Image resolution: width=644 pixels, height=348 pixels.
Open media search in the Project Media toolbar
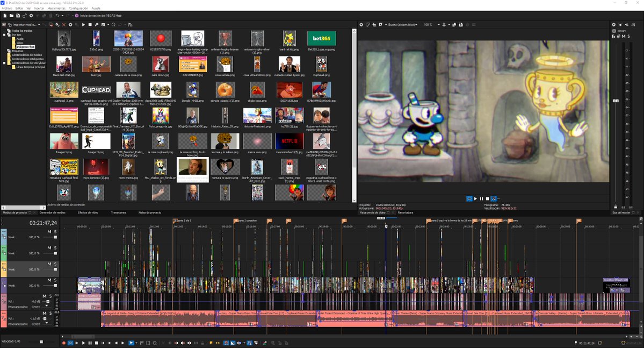[x=113, y=25]
